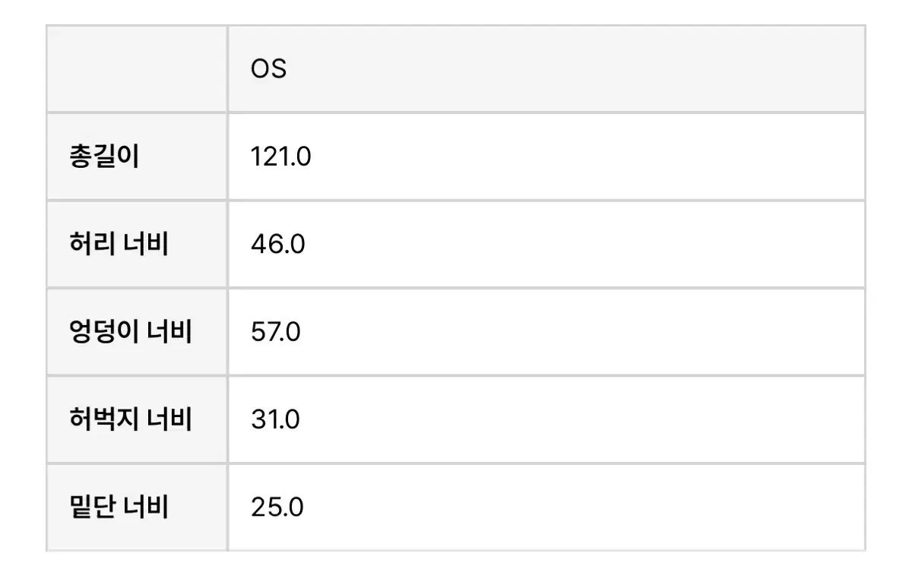Click the word 밑단 in hem row
This screenshot has width=912, height=588.
(92, 507)
